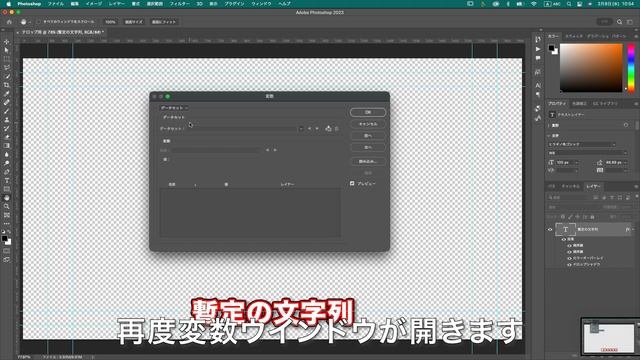Change screen mode via toolbar icon
640x360 pixels.
(x=7, y=260)
